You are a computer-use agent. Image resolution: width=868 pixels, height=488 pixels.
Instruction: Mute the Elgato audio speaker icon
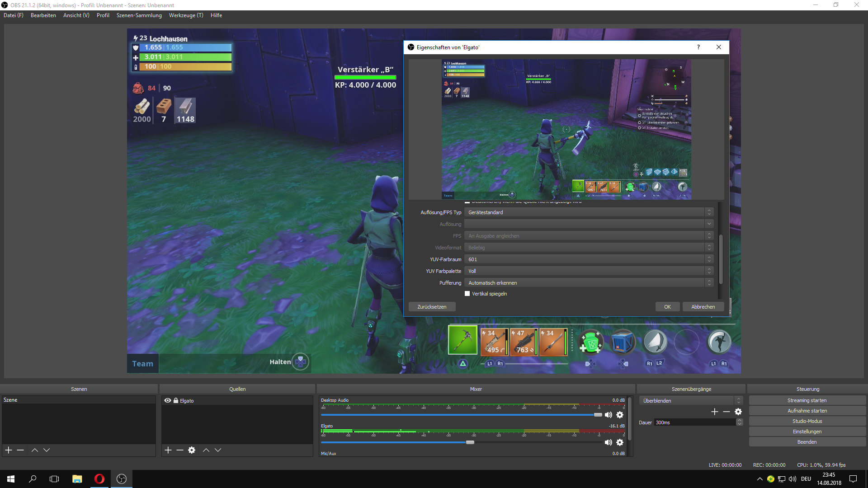pos(609,442)
